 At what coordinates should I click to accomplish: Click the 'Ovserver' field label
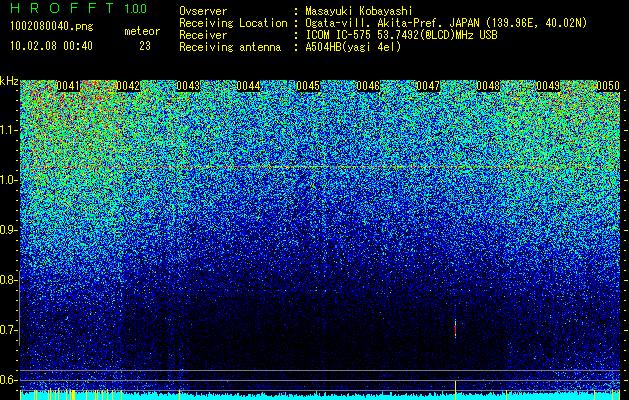(x=203, y=11)
